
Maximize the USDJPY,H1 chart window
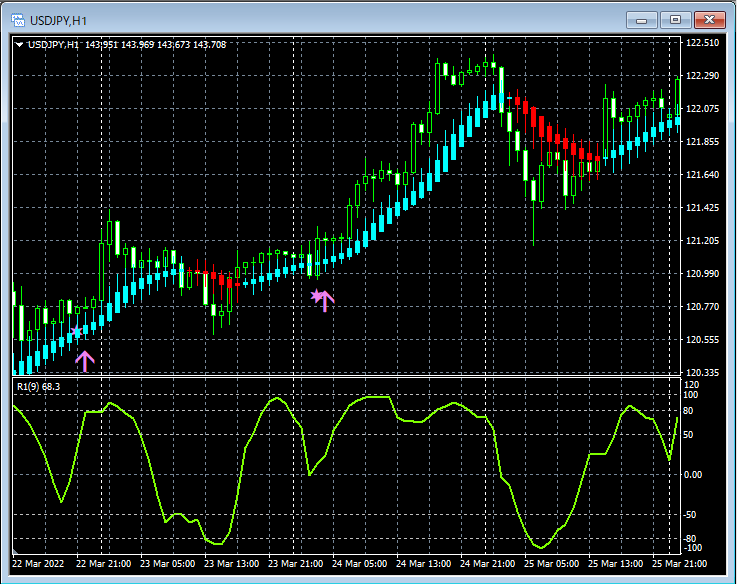click(x=675, y=20)
